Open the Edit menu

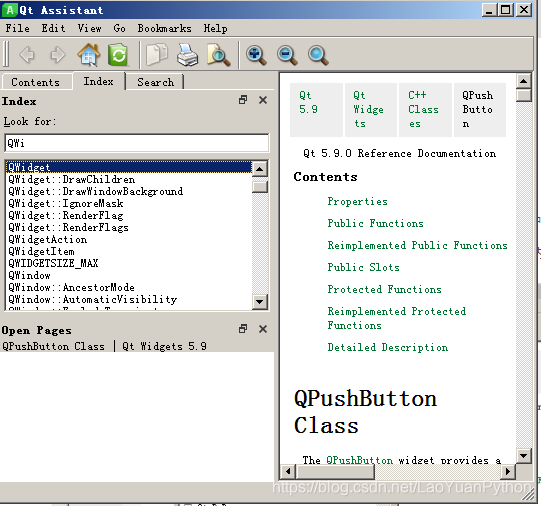[x=53, y=28]
